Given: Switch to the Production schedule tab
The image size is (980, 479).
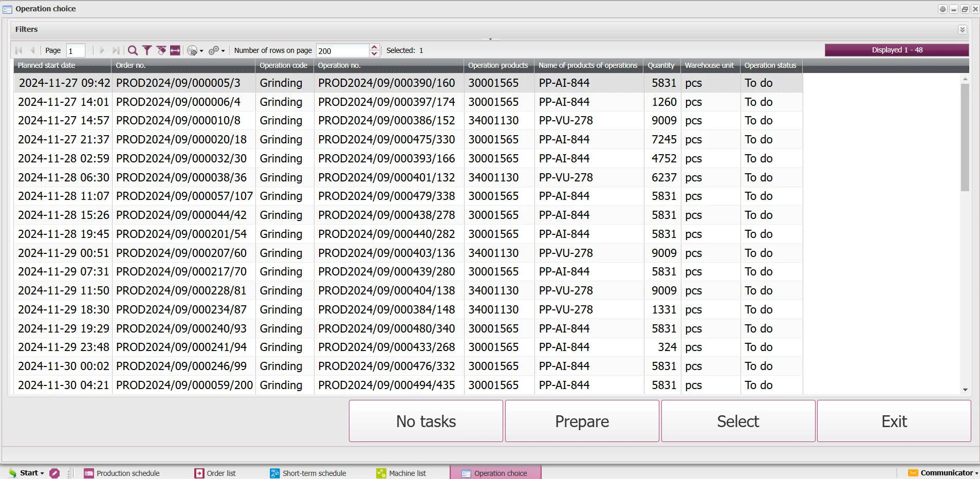Looking at the screenshot, I should pos(127,473).
